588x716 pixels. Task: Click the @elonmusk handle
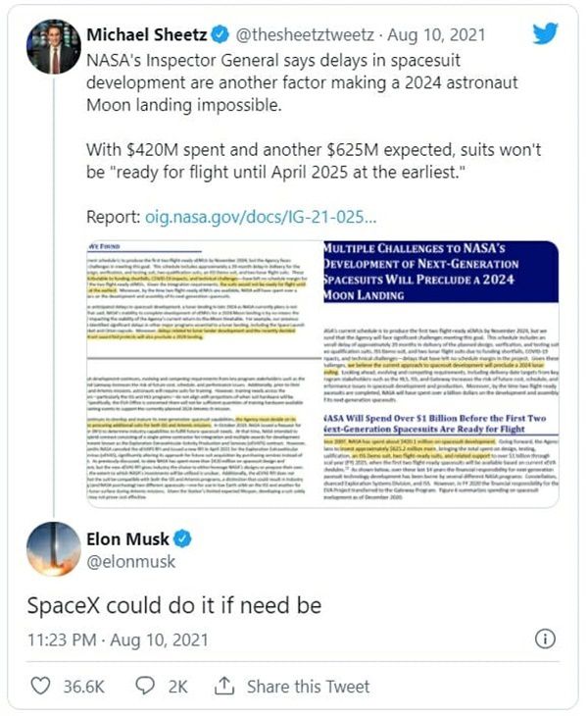pyautogui.click(x=128, y=563)
